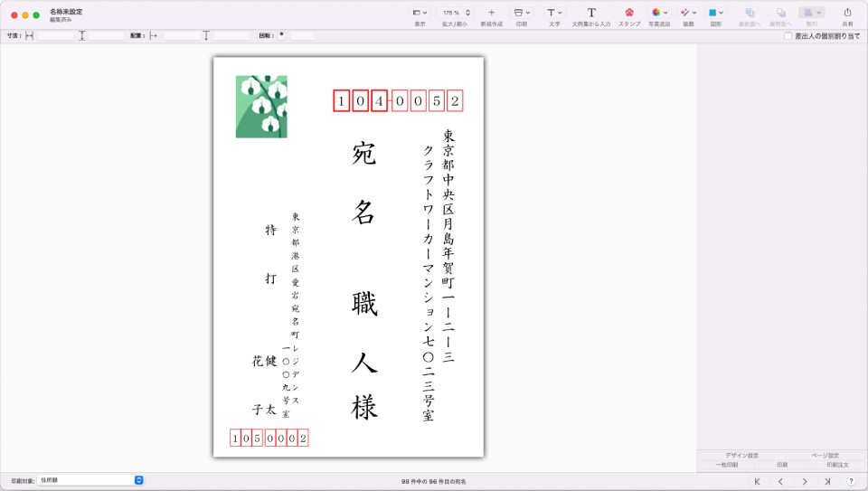Click the height dimension input field
This screenshot has height=491, width=868.
coord(107,36)
